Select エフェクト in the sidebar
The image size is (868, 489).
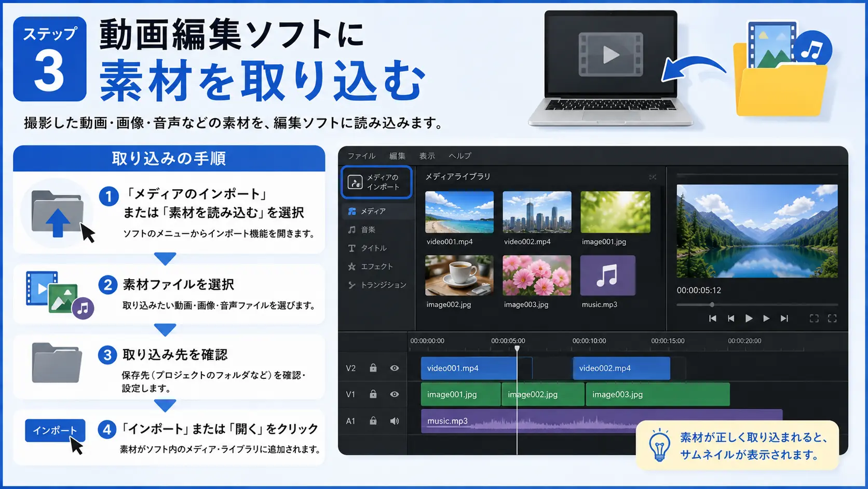click(377, 267)
